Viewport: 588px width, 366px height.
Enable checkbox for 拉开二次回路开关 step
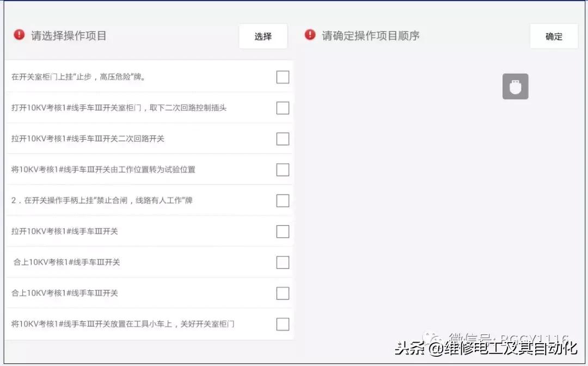[x=283, y=139]
